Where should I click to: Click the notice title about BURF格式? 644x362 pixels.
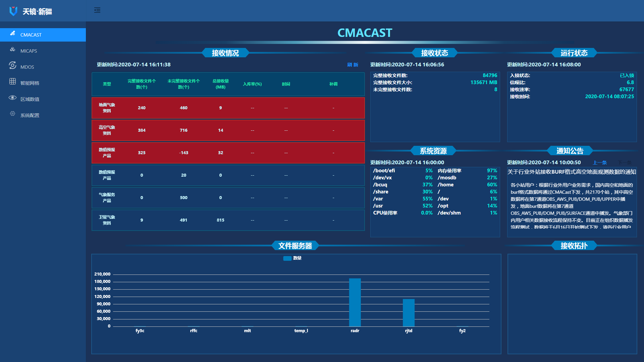572,172
